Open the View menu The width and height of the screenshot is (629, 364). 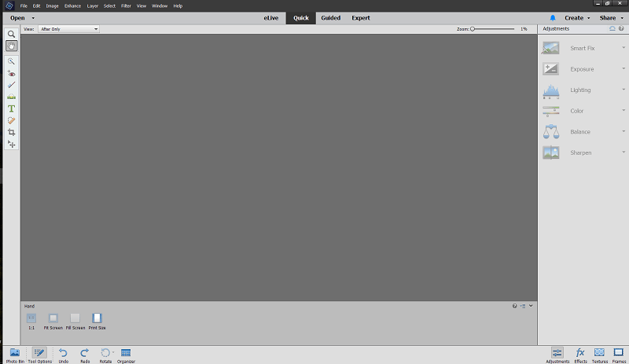pyautogui.click(x=142, y=6)
